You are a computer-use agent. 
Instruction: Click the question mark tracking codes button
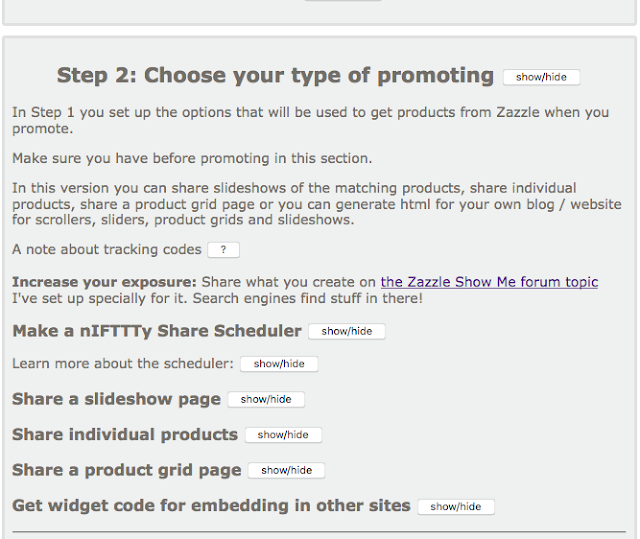point(223,250)
